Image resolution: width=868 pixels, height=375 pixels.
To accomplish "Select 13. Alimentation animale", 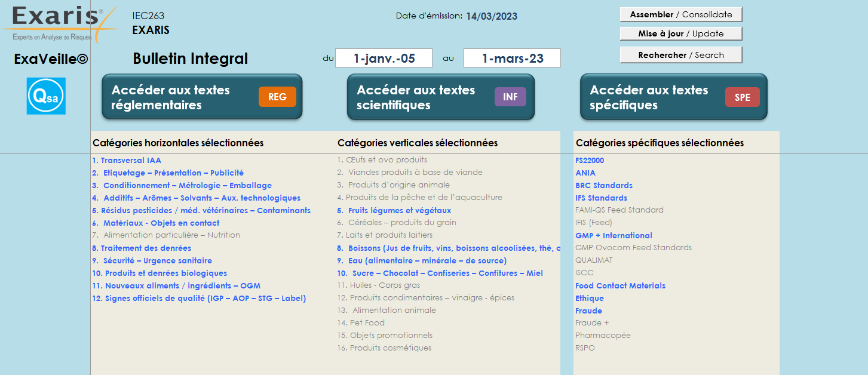I will point(387,310).
